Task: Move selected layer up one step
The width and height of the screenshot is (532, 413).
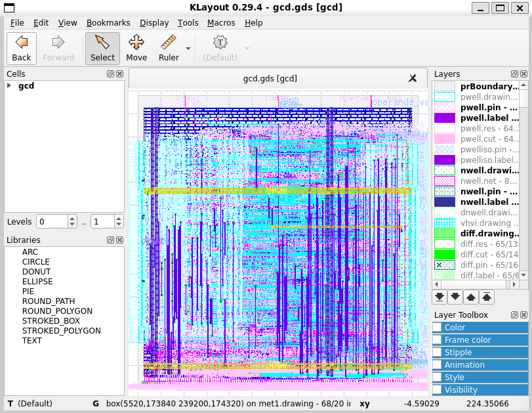Action: pyautogui.click(x=471, y=297)
